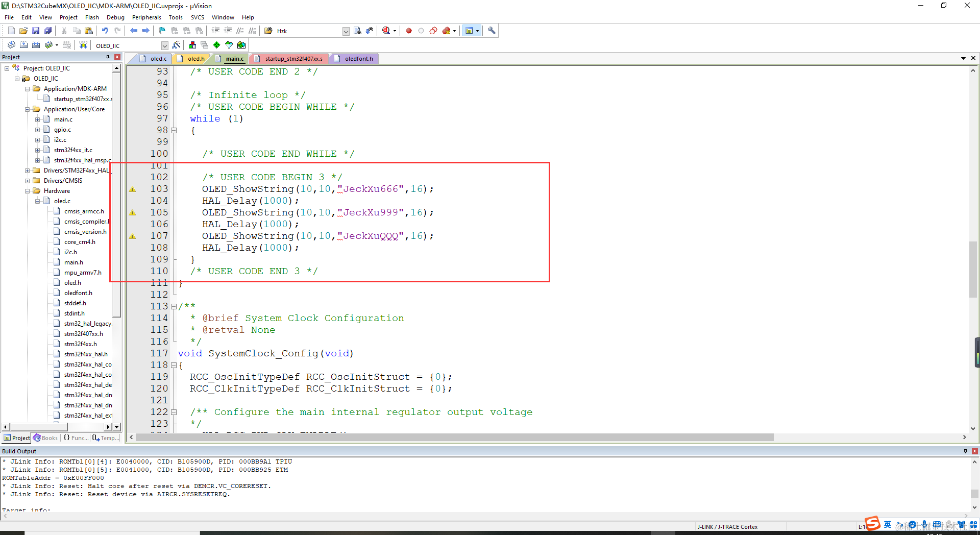
Task: Switch to the startup_stm32f407xx.s tab
Action: (289, 59)
